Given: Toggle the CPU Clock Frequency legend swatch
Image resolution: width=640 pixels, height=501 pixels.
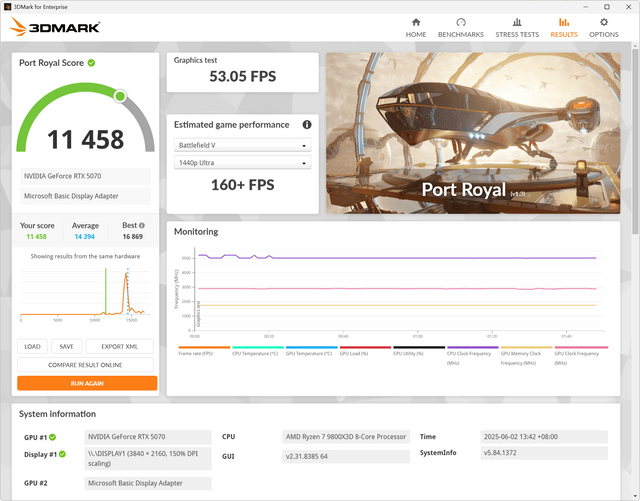Looking at the screenshot, I should pyautogui.click(x=473, y=347).
